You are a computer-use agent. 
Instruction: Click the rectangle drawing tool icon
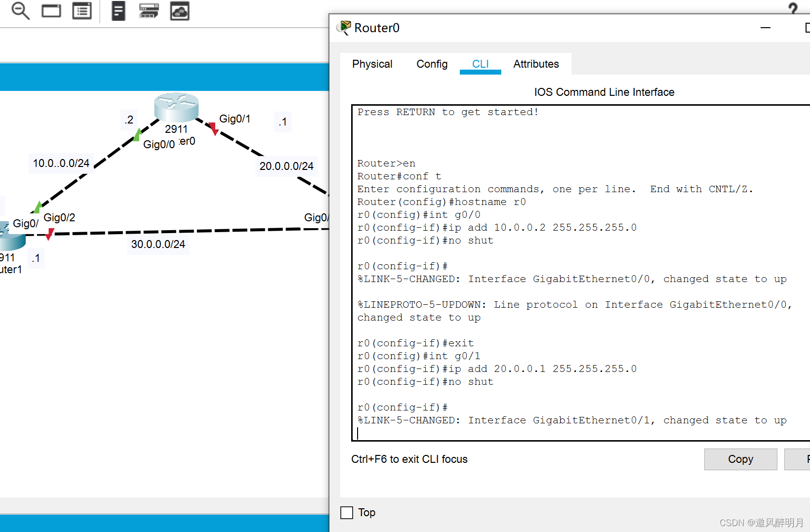coord(51,10)
